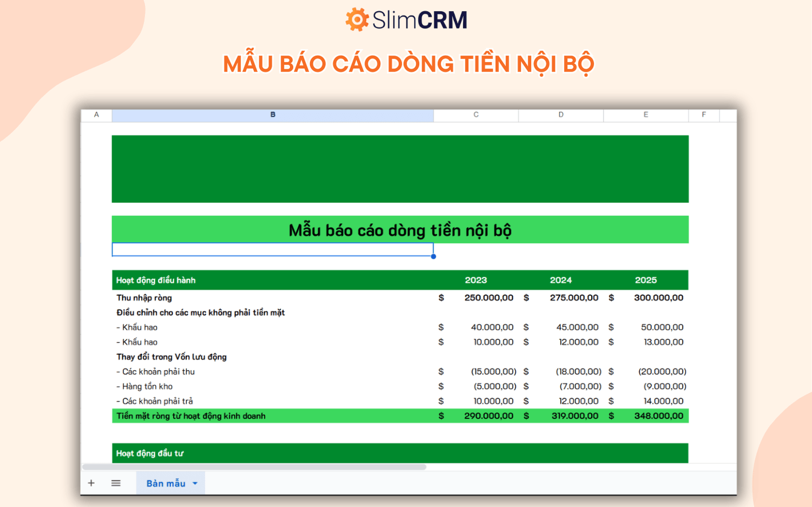
Task: Click the Các khoản phải trả label
Action: point(155,401)
